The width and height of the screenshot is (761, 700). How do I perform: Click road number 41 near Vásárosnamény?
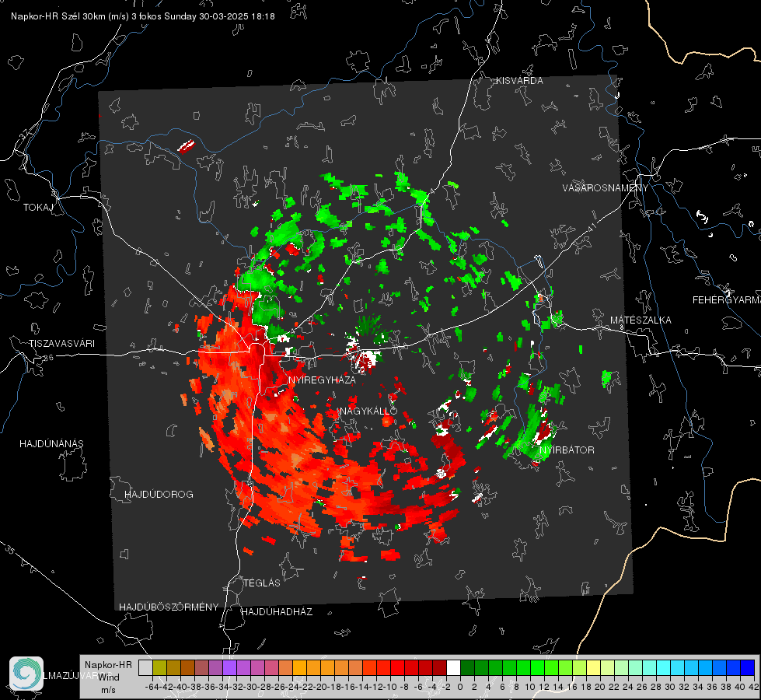pos(592,227)
